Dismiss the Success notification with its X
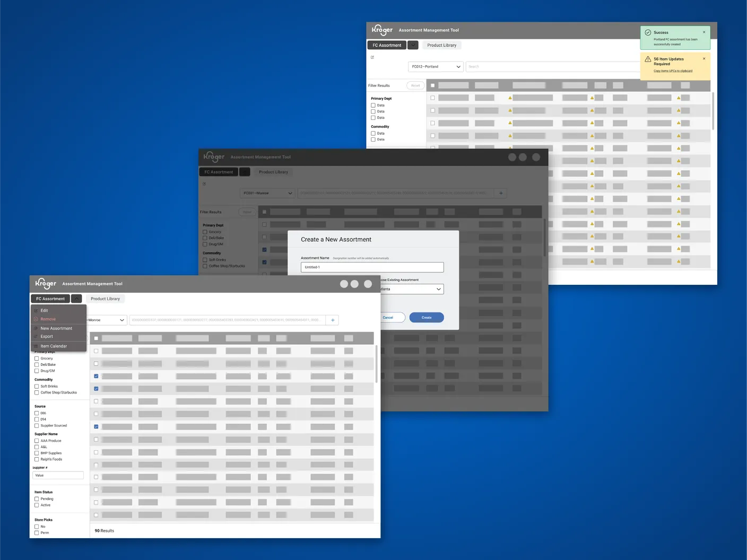This screenshot has height=560, width=747. (x=704, y=32)
